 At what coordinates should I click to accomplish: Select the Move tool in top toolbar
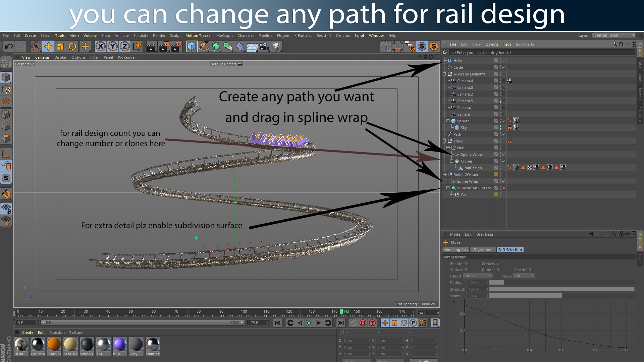pos(48,46)
